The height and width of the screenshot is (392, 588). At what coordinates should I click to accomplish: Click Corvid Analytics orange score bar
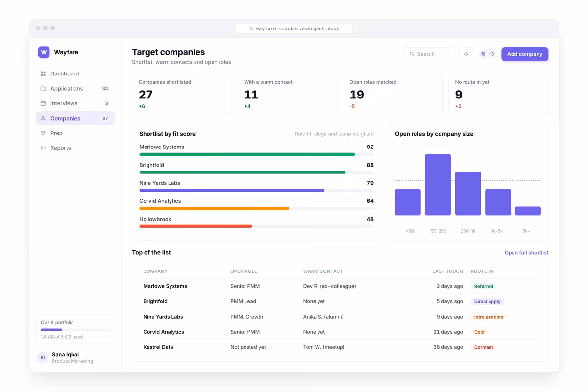214,208
